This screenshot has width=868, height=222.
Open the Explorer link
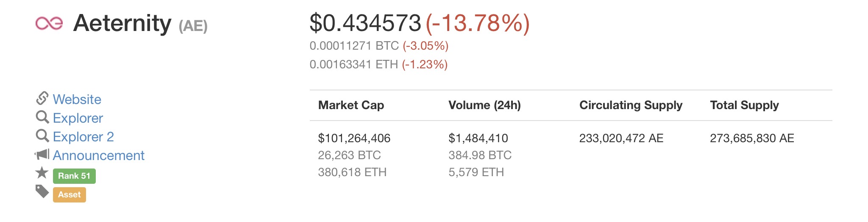tap(78, 118)
